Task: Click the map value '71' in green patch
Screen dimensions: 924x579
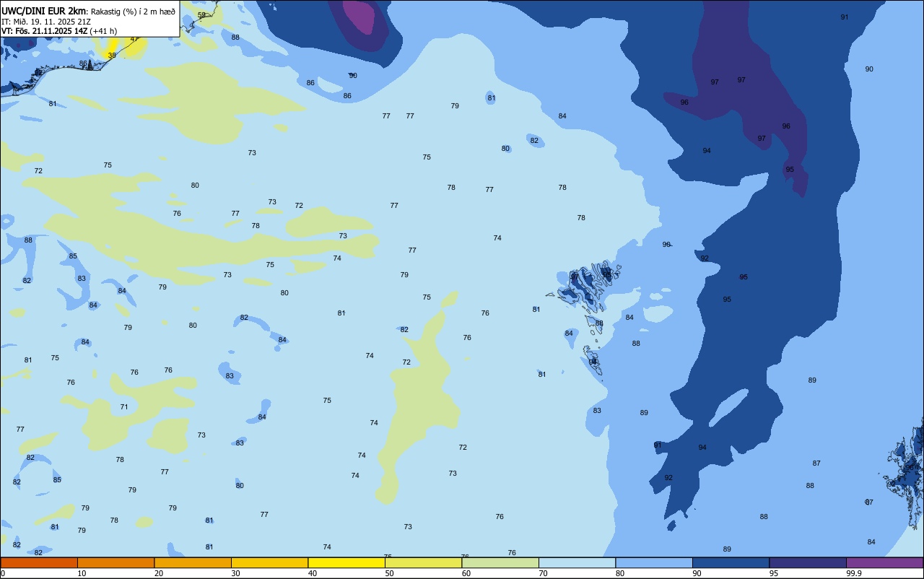Action: tap(124, 407)
